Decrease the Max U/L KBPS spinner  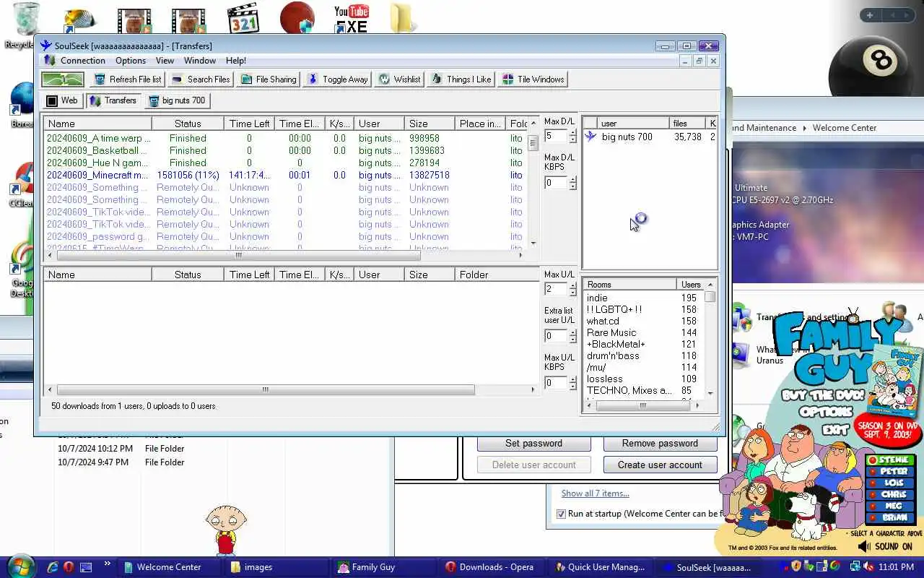[572, 387]
